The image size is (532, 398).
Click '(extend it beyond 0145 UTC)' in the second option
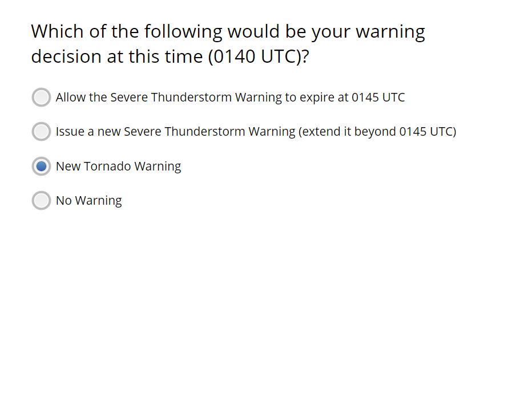(377, 132)
